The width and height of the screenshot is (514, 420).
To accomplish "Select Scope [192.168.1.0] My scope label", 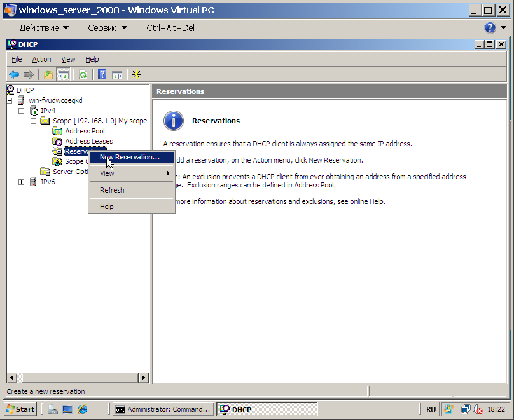I will click(x=100, y=121).
